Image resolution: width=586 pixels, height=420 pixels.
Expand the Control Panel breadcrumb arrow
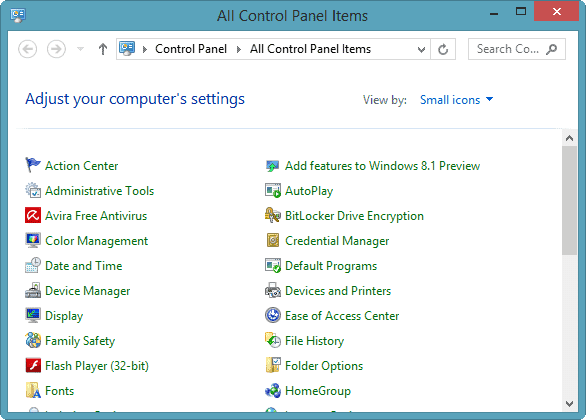[239, 49]
